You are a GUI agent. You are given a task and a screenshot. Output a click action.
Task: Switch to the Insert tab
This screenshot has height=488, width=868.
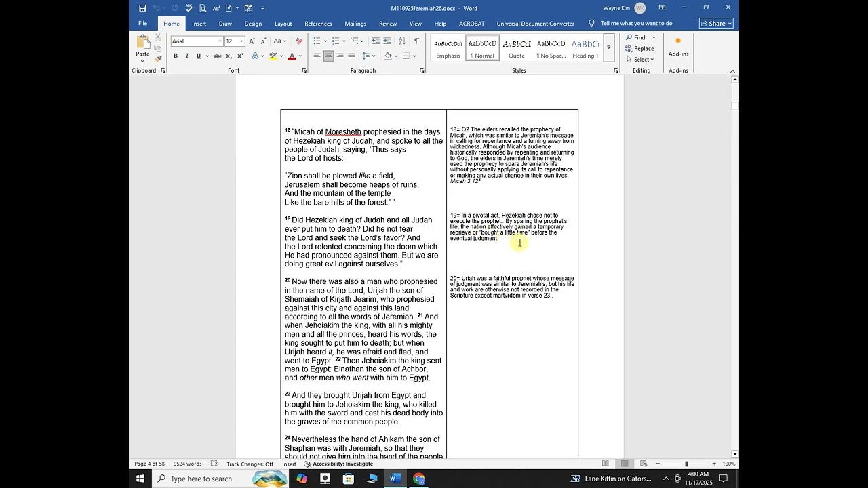pyautogui.click(x=199, y=24)
